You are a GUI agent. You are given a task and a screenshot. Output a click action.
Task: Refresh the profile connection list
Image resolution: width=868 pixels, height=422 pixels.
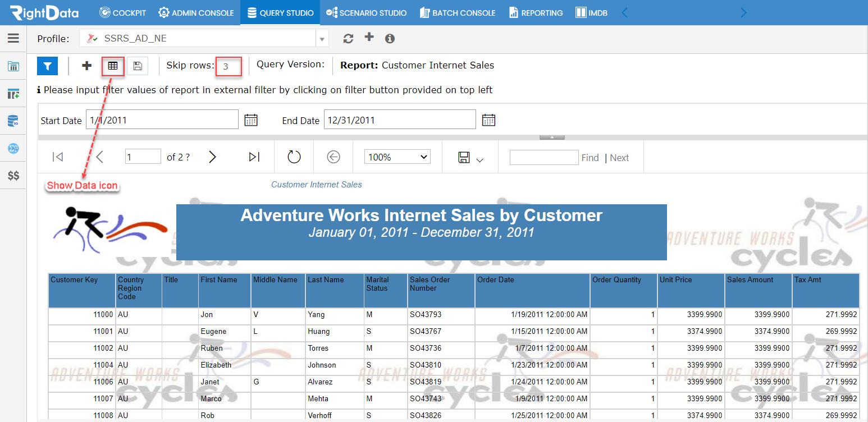348,38
